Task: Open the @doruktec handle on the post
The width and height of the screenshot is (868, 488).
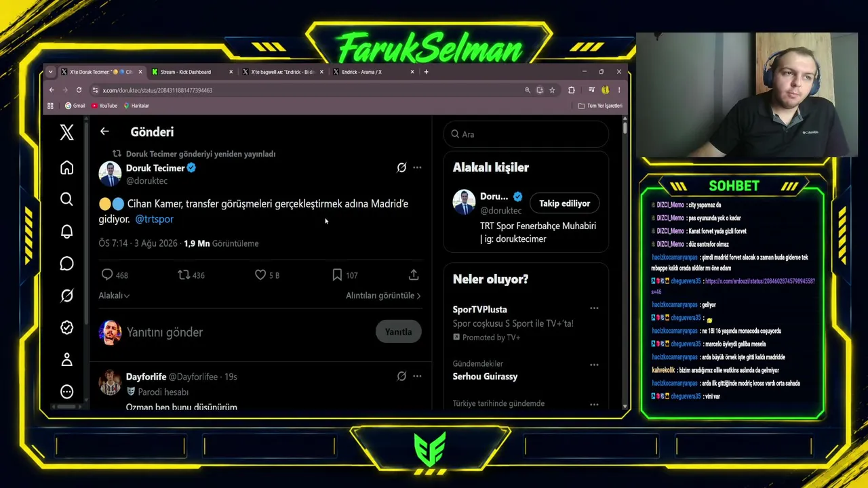Action: [x=146, y=181]
